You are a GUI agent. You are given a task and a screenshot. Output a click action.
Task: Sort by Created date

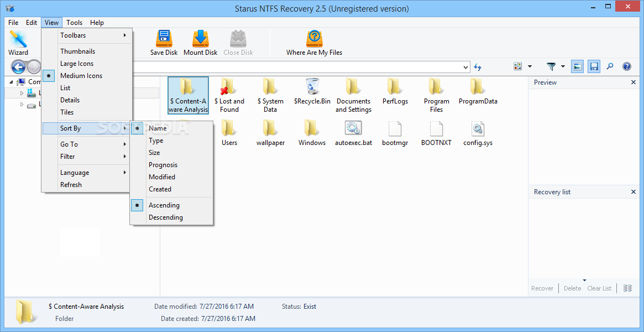(x=171, y=189)
